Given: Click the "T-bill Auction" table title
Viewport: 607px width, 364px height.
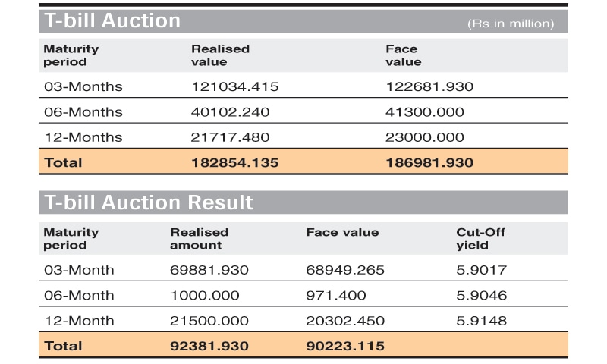Looking at the screenshot, I should pos(112,21).
